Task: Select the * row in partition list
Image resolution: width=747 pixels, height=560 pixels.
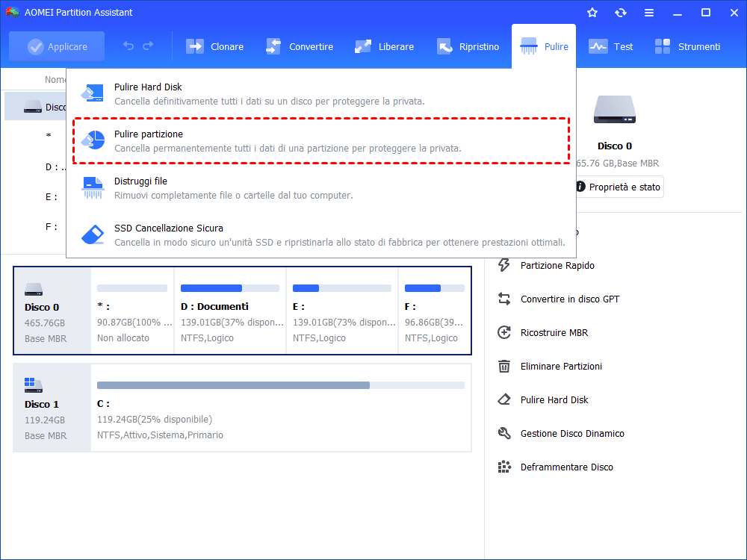Action: (36, 136)
